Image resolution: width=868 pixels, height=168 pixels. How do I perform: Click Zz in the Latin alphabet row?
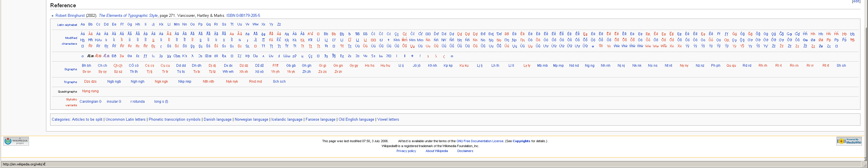coord(279,24)
